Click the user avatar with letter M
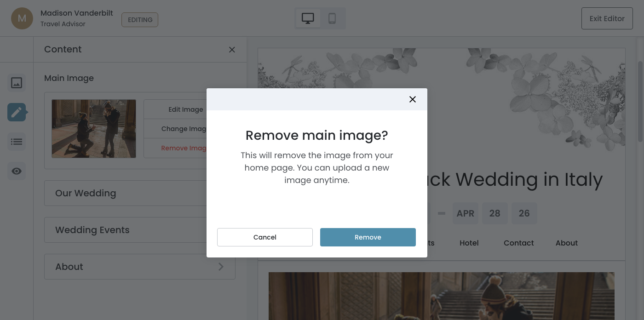The width and height of the screenshot is (644, 320). pyautogui.click(x=22, y=18)
